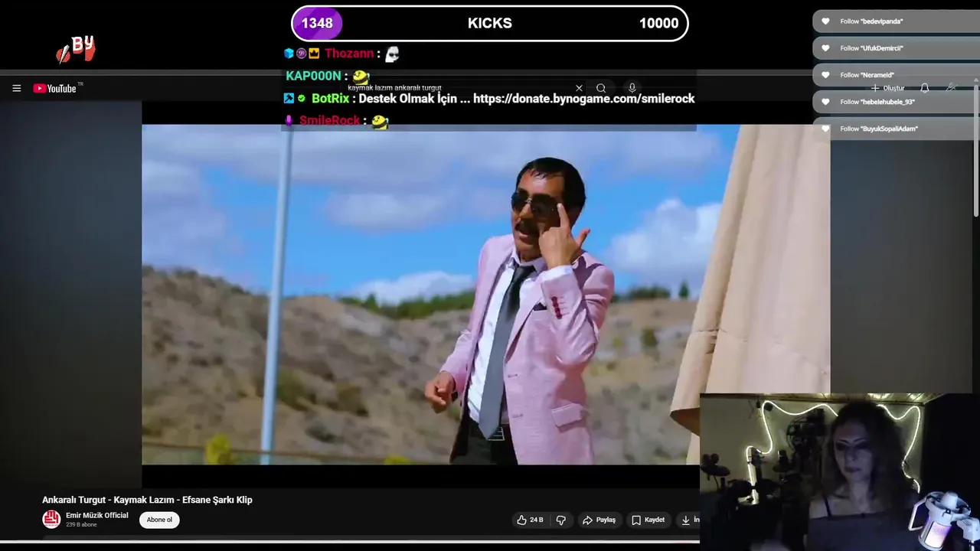Click the 239 B abone subscriber count
Screen dimensions: 980x551
[x=81, y=525]
